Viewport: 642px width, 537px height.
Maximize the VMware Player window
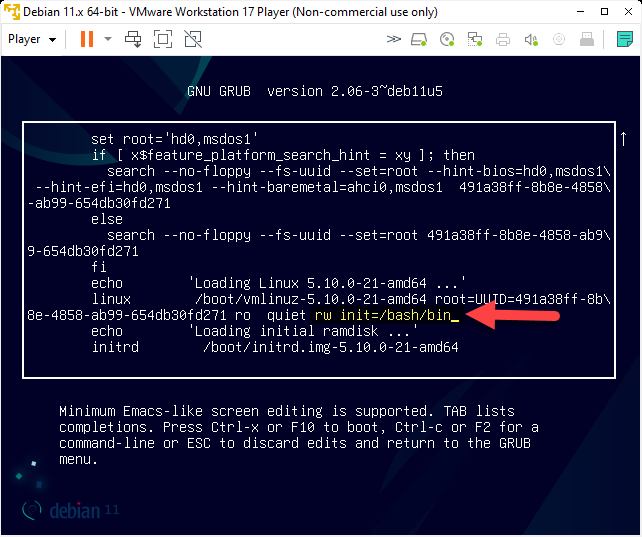(604, 11)
